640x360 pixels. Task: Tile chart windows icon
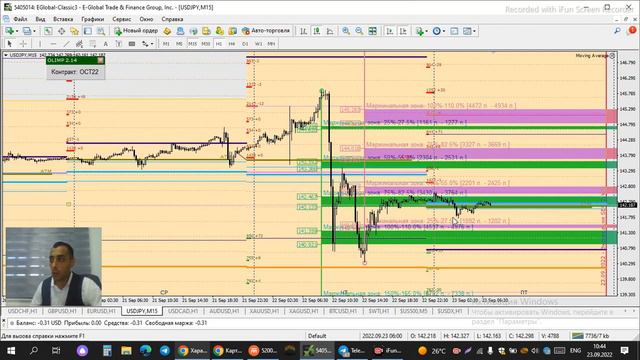click(373, 31)
